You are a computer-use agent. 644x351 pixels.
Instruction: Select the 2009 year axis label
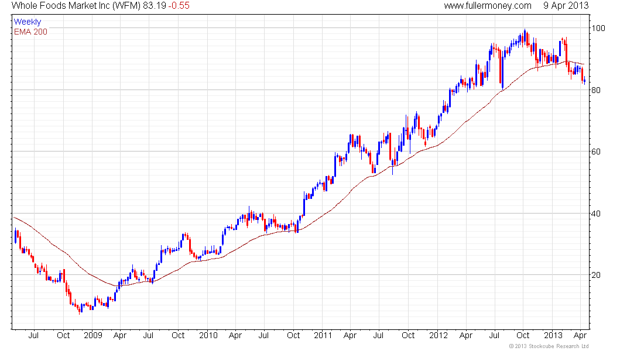[93, 335]
